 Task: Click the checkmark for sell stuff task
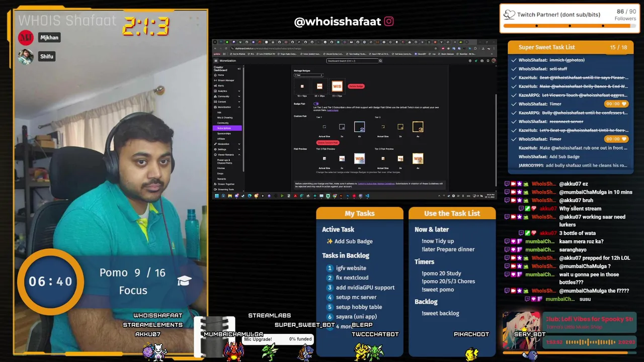(514, 69)
